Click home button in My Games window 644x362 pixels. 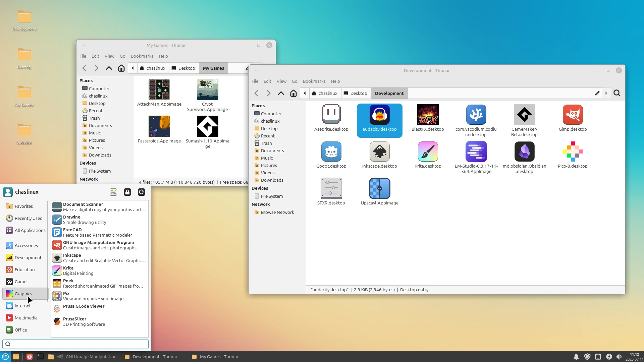[121, 68]
